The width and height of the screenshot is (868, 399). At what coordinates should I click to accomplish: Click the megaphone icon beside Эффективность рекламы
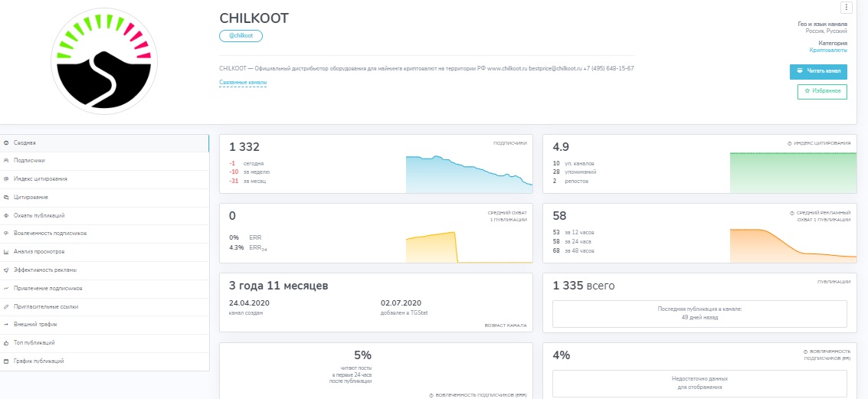[x=5, y=270]
